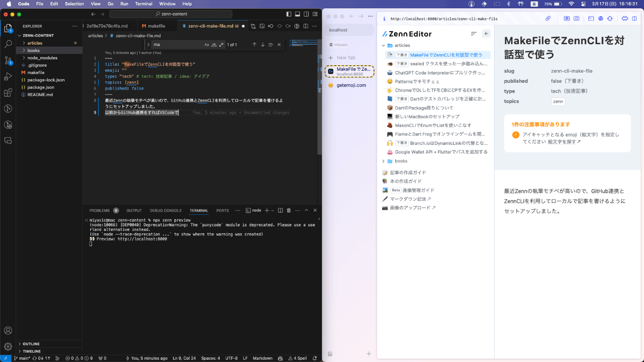Screen dimensions: 644x362
Task: Open the 2ef9e70e76c4fa.md editor tab
Action: (x=107, y=26)
